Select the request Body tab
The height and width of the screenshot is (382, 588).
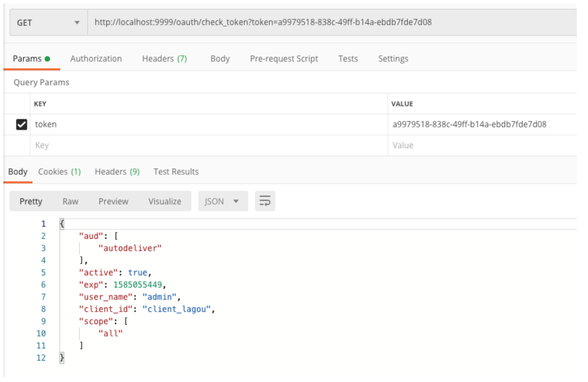pos(220,59)
